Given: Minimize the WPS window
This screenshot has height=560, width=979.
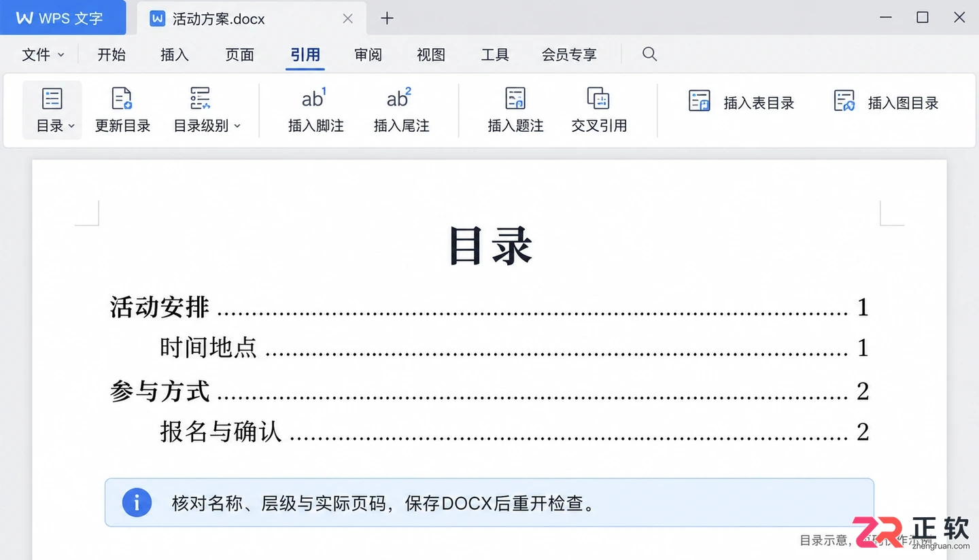Looking at the screenshot, I should (885, 18).
